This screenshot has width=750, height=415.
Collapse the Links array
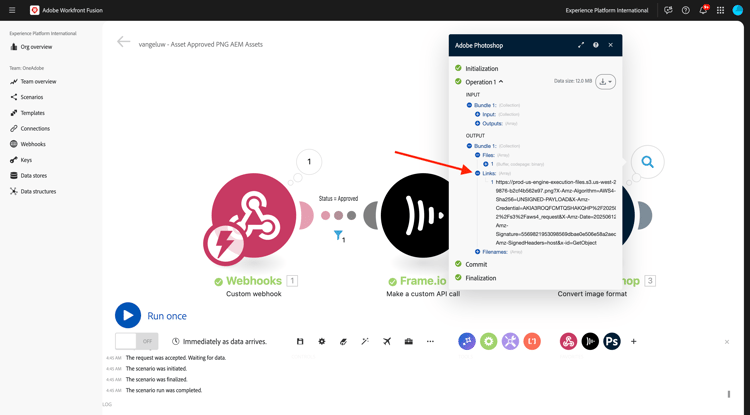(x=477, y=173)
